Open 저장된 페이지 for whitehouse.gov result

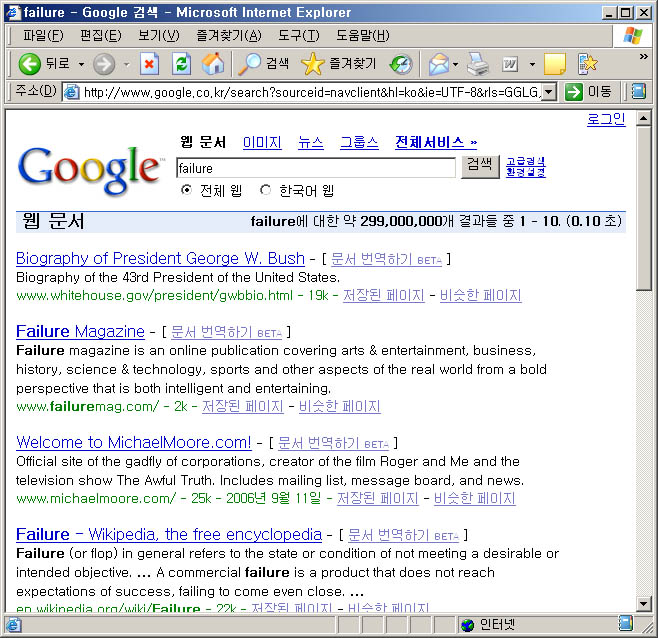click(384, 295)
